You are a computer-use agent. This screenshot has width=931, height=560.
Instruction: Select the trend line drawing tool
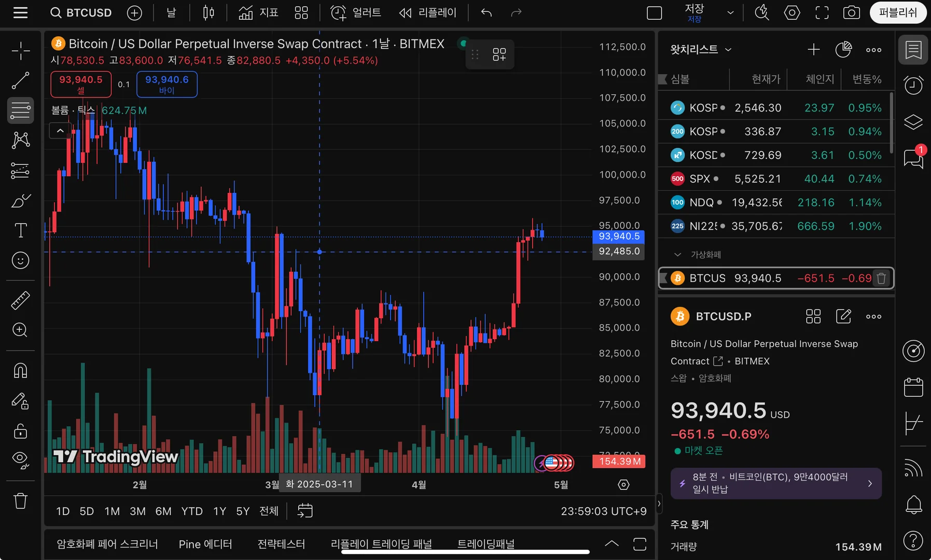coord(21,81)
